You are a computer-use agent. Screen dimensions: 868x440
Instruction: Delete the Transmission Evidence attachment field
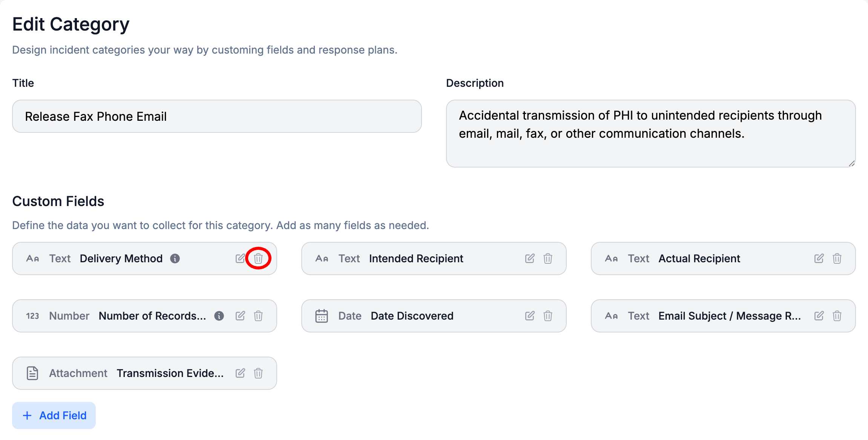pyautogui.click(x=258, y=373)
